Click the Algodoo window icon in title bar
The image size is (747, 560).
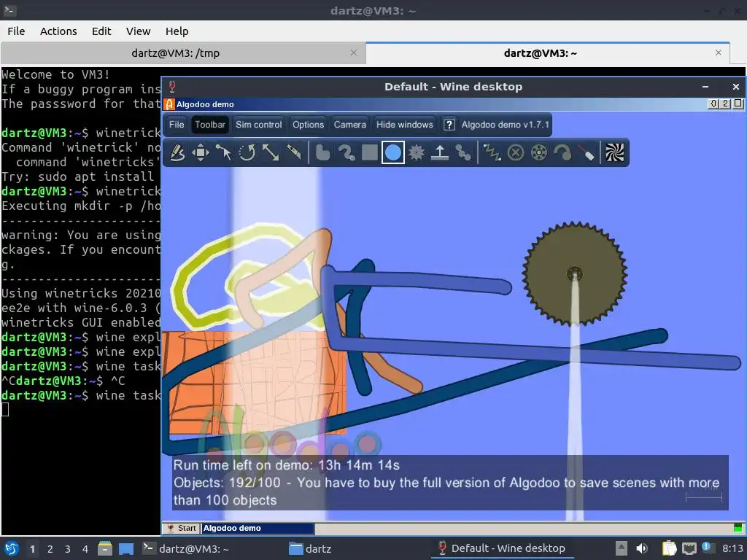pos(169,104)
